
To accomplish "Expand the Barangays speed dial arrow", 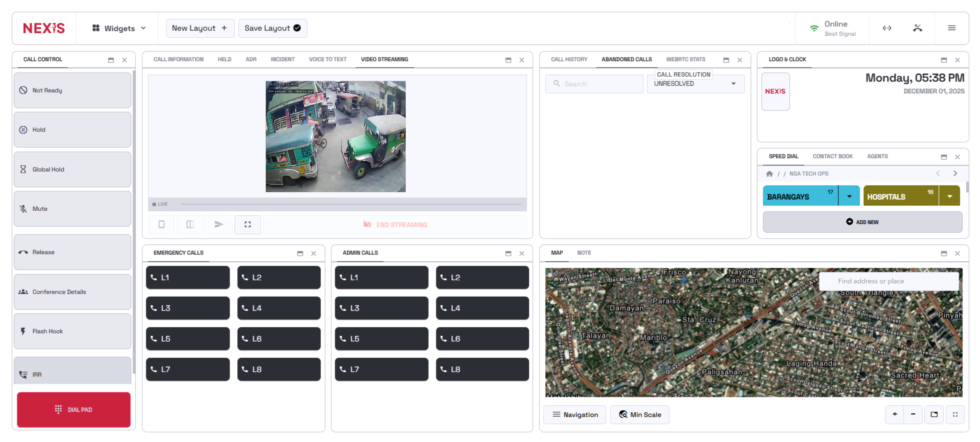I will pyautogui.click(x=849, y=196).
